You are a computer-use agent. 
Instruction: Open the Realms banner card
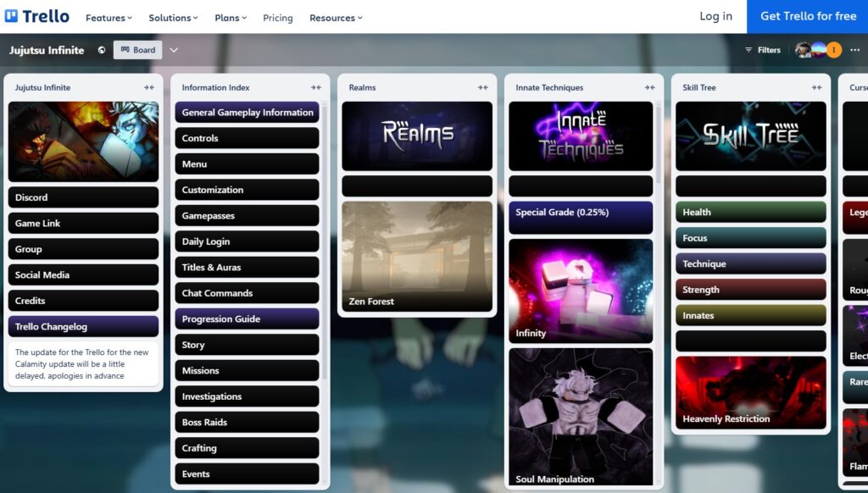[417, 136]
